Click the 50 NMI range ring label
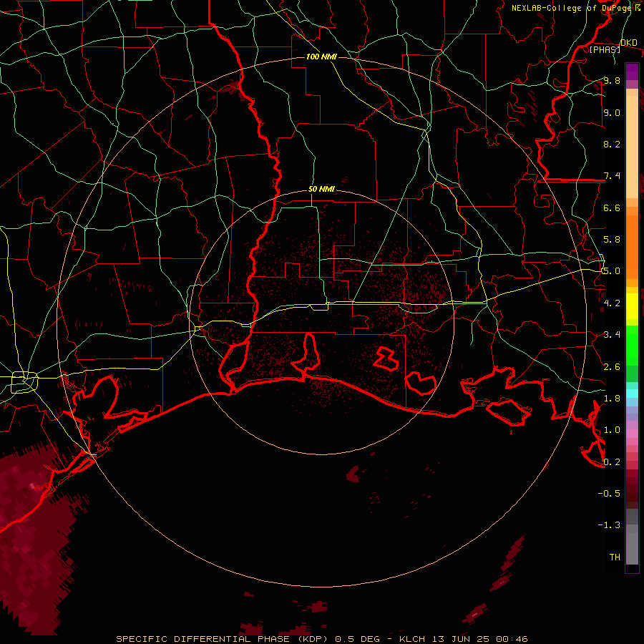This screenshot has height=644, width=644. [321, 189]
